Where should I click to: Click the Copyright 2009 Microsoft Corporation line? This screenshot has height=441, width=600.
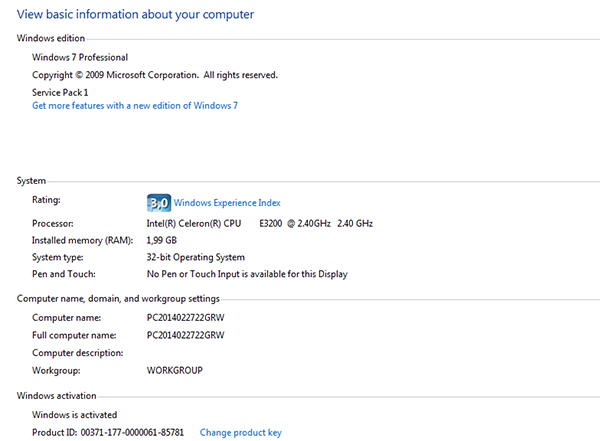155,75
